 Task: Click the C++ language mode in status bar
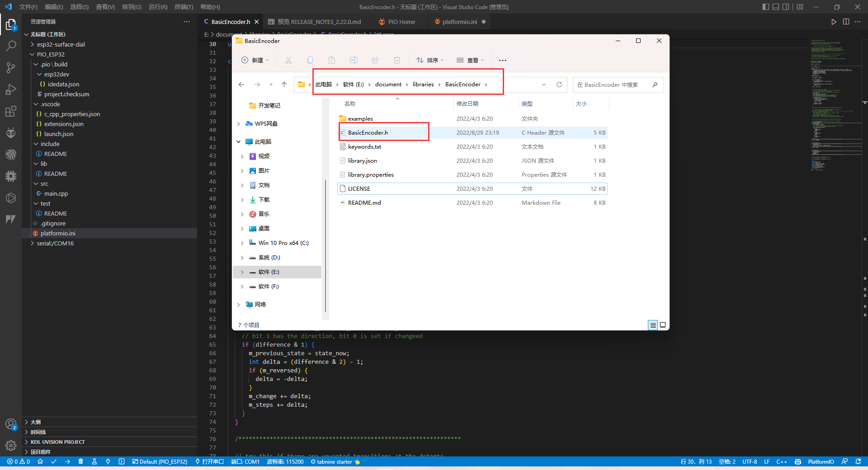pyautogui.click(x=782, y=462)
